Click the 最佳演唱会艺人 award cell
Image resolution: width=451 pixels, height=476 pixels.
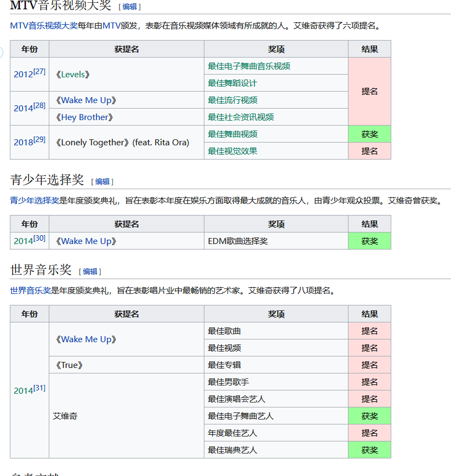pos(276,399)
